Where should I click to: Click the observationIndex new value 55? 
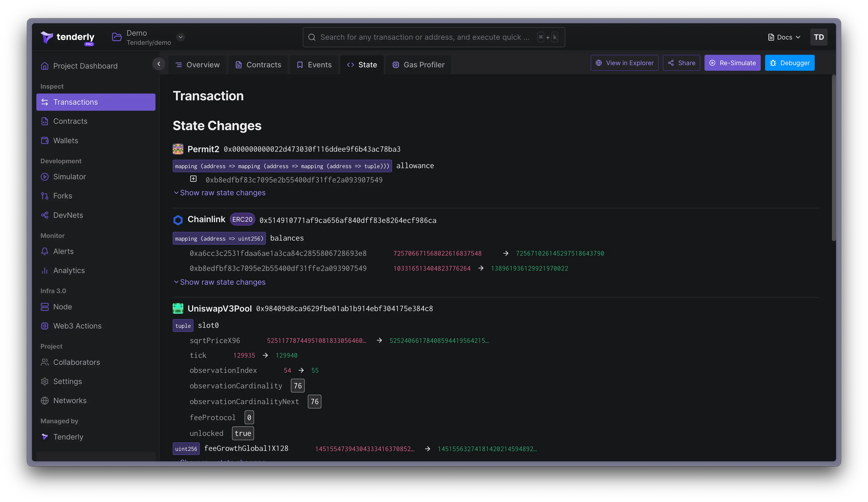coord(315,371)
